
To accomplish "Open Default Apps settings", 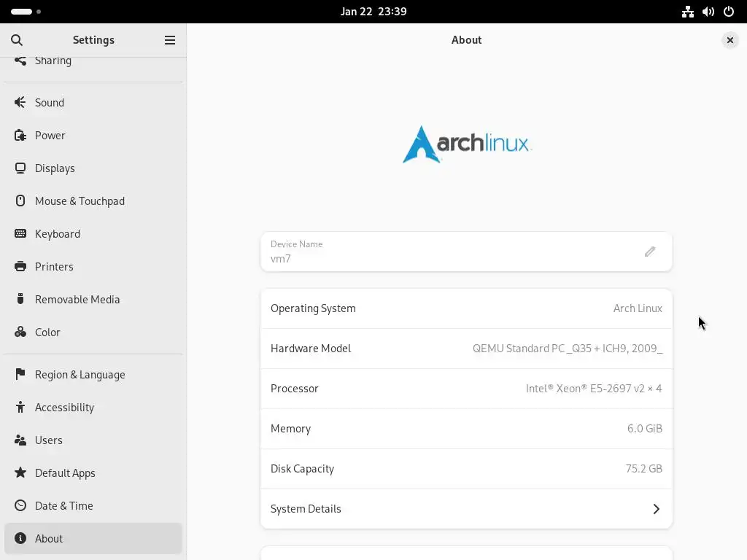I will [93, 472].
